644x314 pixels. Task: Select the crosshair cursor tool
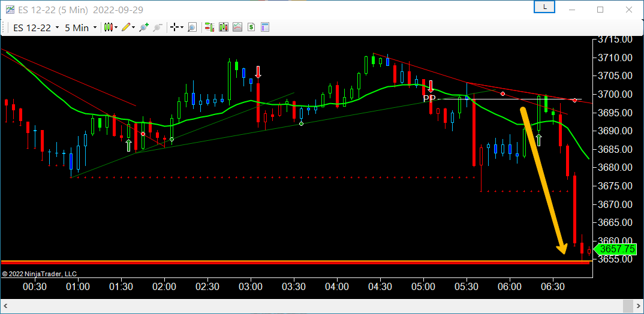(174, 28)
